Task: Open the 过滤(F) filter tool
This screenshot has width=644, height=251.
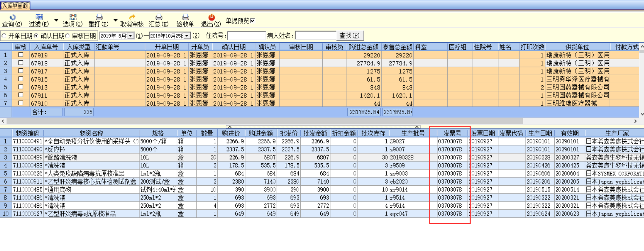Action: click(39, 18)
